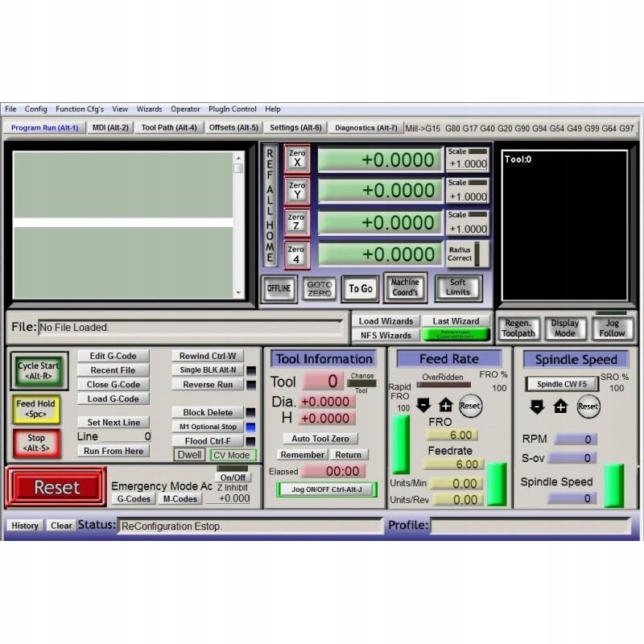
Task: Click the X axis DRO value
Action: pyautogui.click(x=380, y=159)
